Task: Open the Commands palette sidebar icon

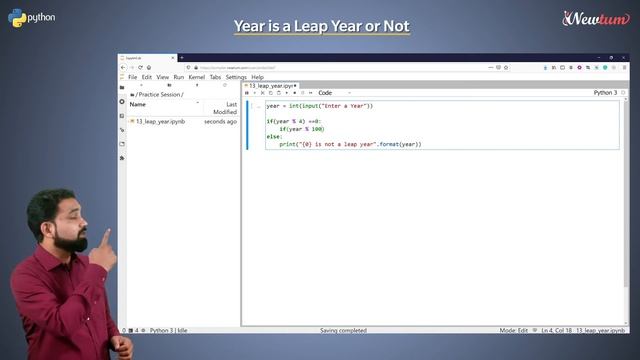Action: (x=122, y=116)
